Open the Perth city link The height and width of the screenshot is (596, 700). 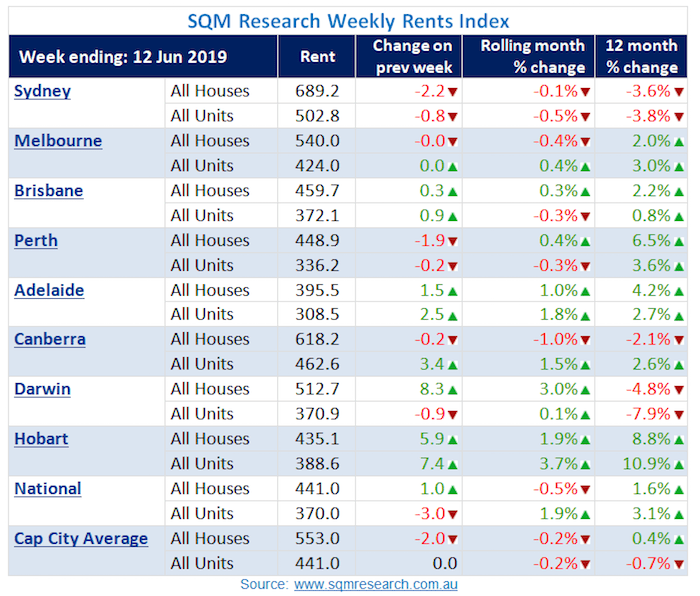click(36, 241)
